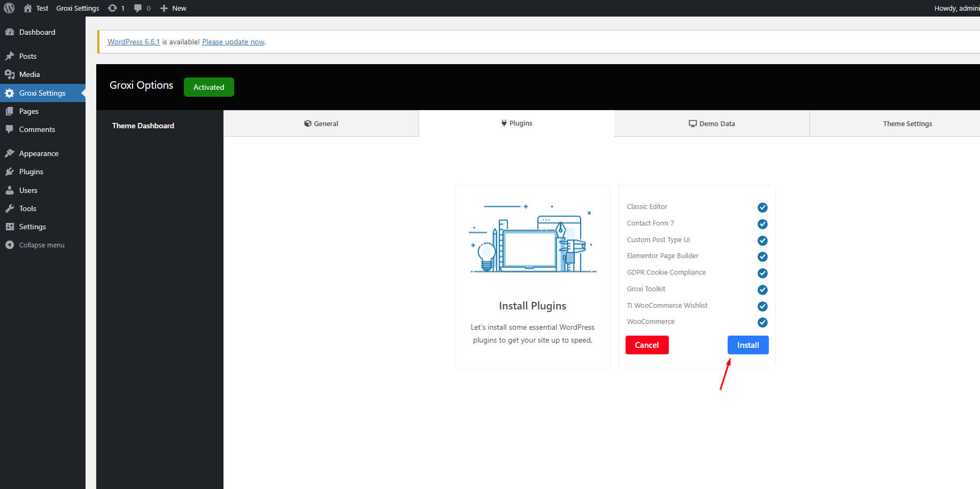Click the Install Plugins illustration
This screenshot has width=980, height=489.
click(x=533, y=238)
